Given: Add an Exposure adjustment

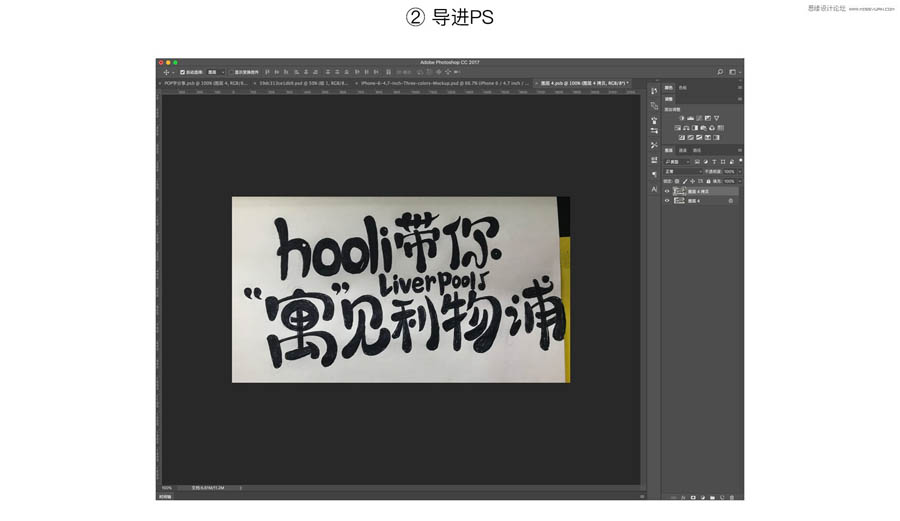Looking at the screenshot, I should pos(708,118).
